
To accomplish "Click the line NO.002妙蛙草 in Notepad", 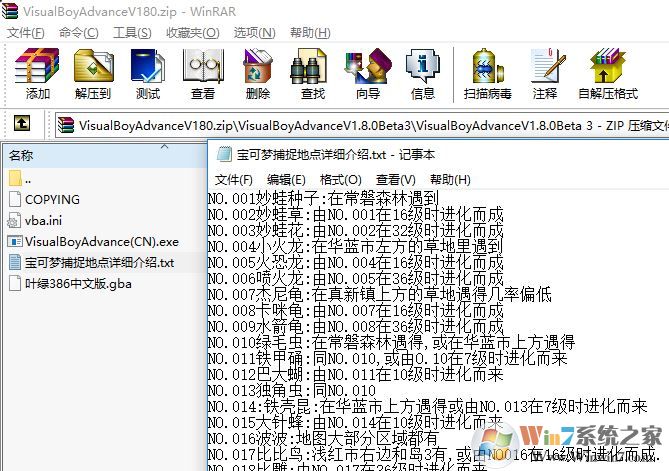I will (x=356, y=215).
